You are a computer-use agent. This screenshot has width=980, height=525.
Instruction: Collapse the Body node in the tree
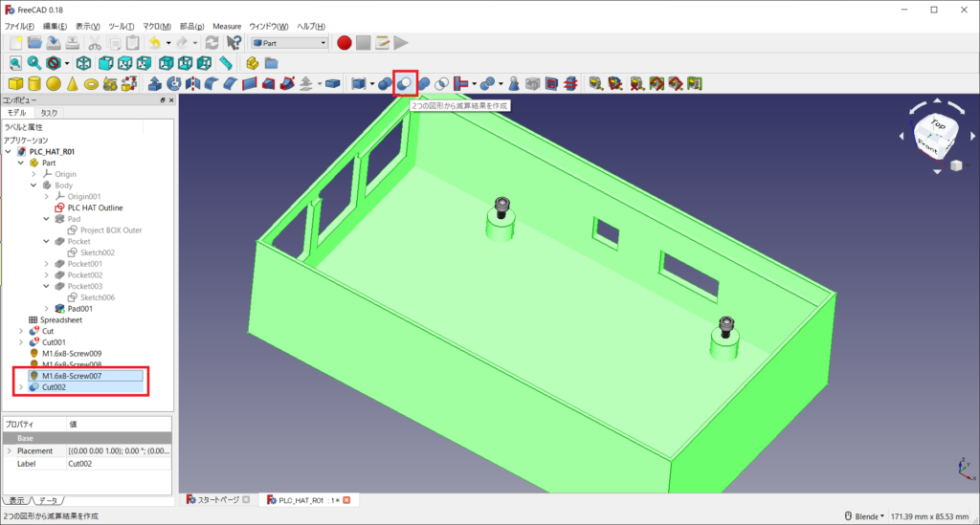click(x=33, y=185)
